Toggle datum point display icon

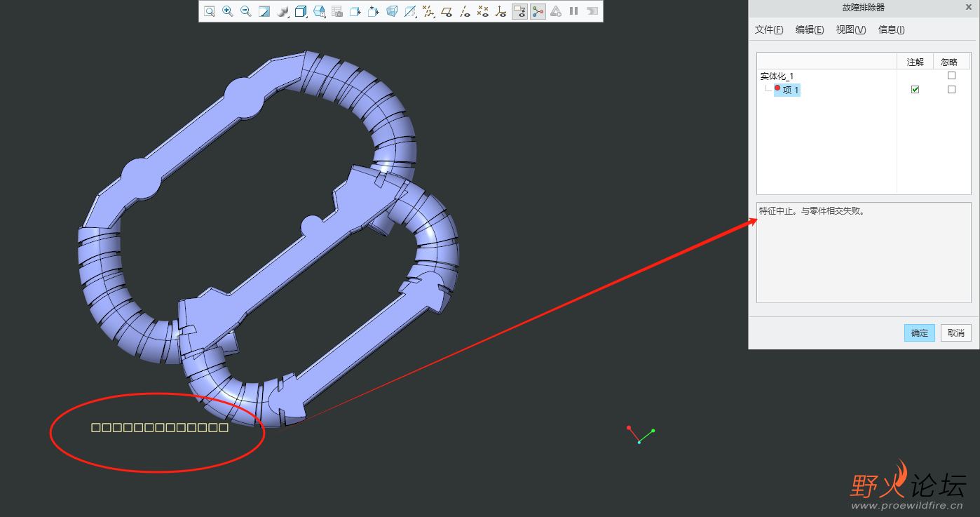[x=483, y=11]
